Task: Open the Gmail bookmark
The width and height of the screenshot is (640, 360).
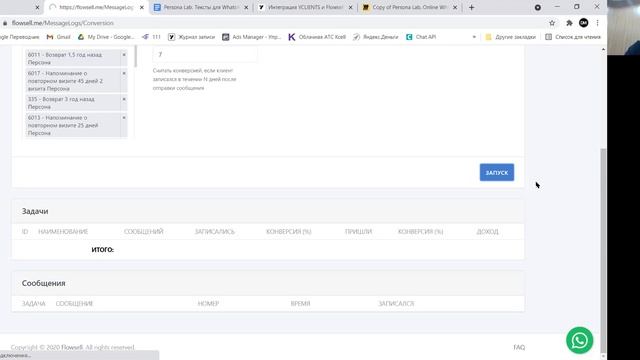Action: tap(58, 37)
